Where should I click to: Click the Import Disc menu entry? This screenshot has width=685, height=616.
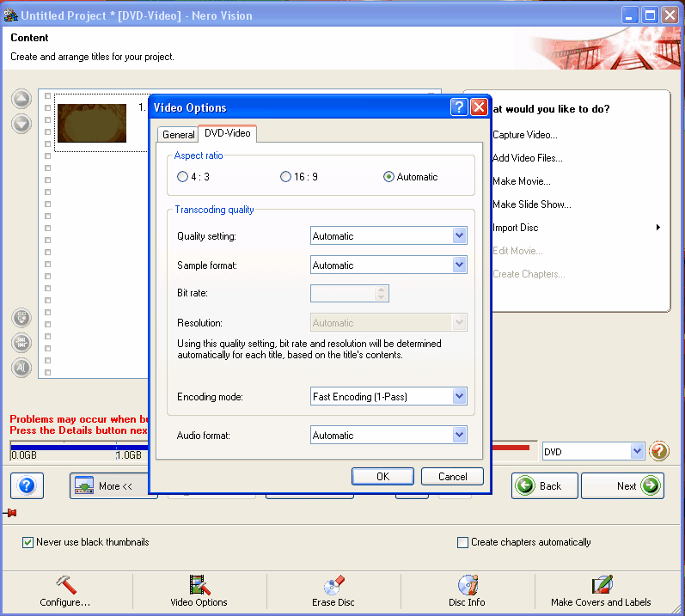coord(516,228)
